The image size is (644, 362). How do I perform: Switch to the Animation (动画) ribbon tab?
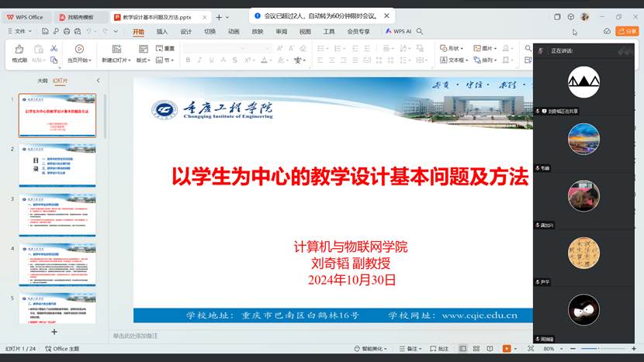tap(234, 32)
